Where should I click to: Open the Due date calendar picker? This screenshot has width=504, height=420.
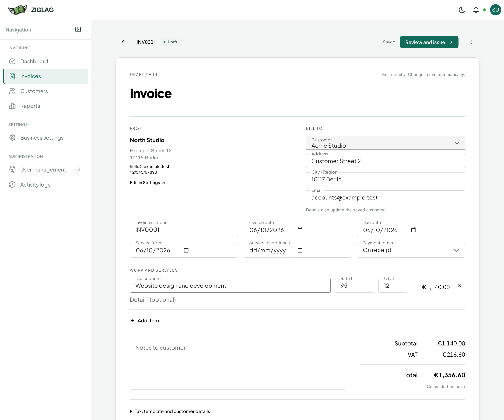(413, 230)
